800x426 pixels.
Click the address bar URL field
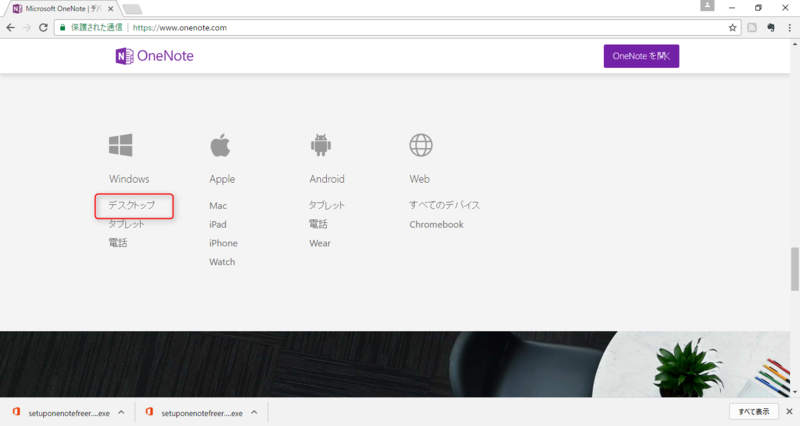click(398, 28)
